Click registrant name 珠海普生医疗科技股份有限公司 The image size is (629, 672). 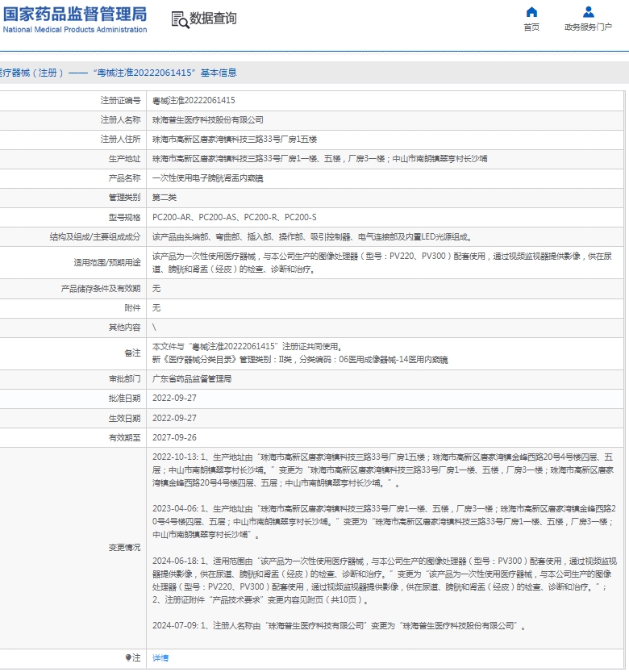pyautogui.click(x=208, y=120)
